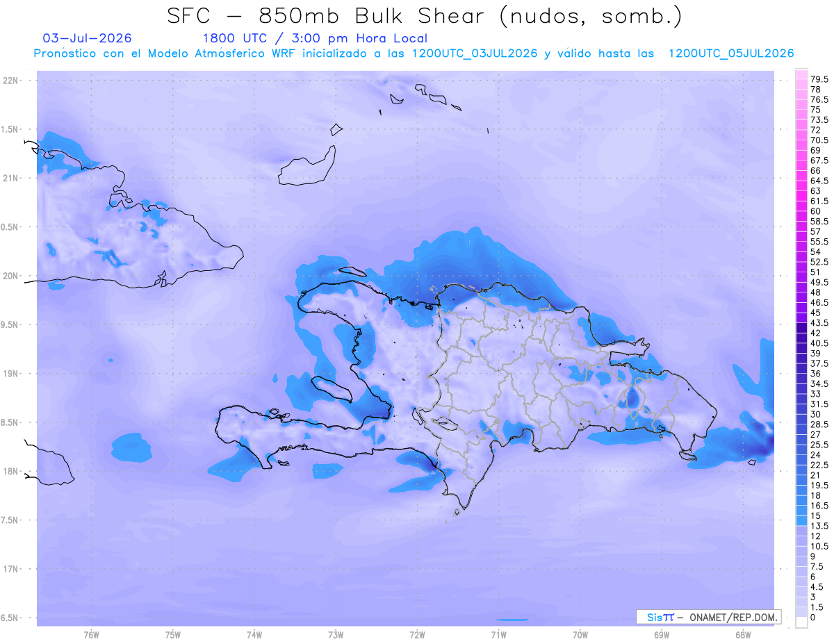Click the legend value "10.5"
This screenshot has width=834, height=644.
[x=819, y=546]
